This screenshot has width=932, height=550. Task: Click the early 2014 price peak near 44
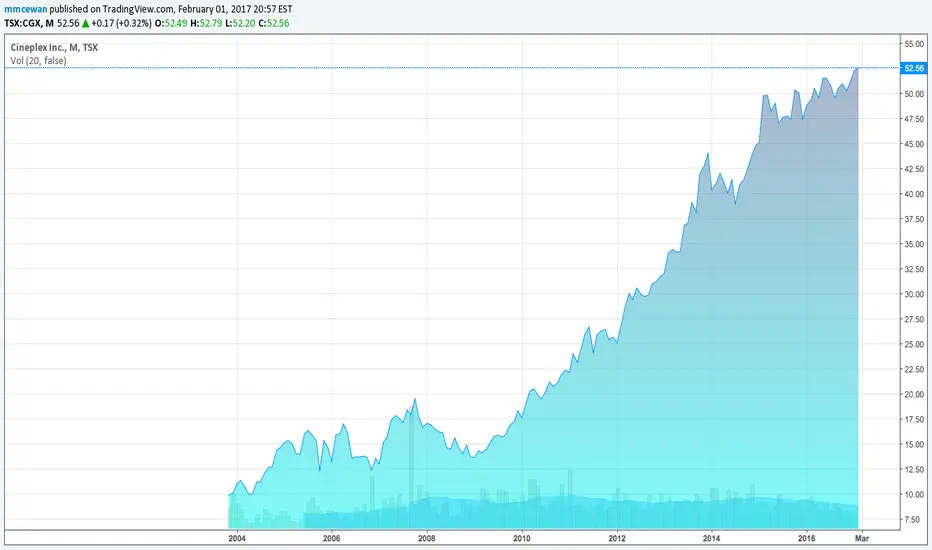click(708, 154)
